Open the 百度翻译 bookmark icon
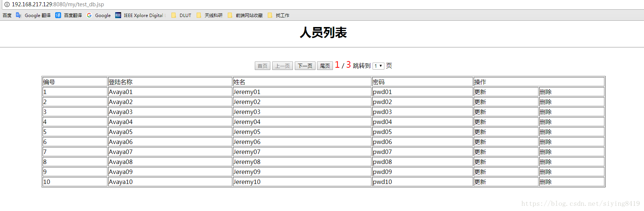644x211 pixels. (x=58, y=15)
